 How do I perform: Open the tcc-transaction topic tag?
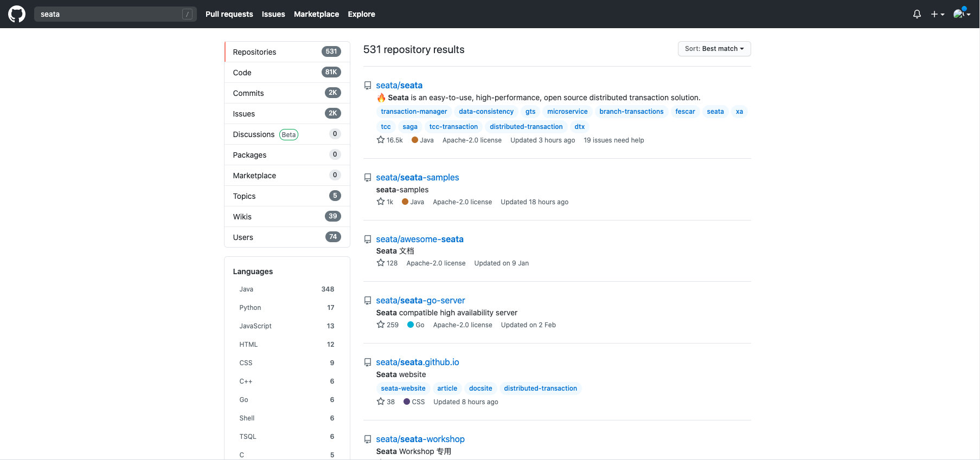(x=453, y=127)
